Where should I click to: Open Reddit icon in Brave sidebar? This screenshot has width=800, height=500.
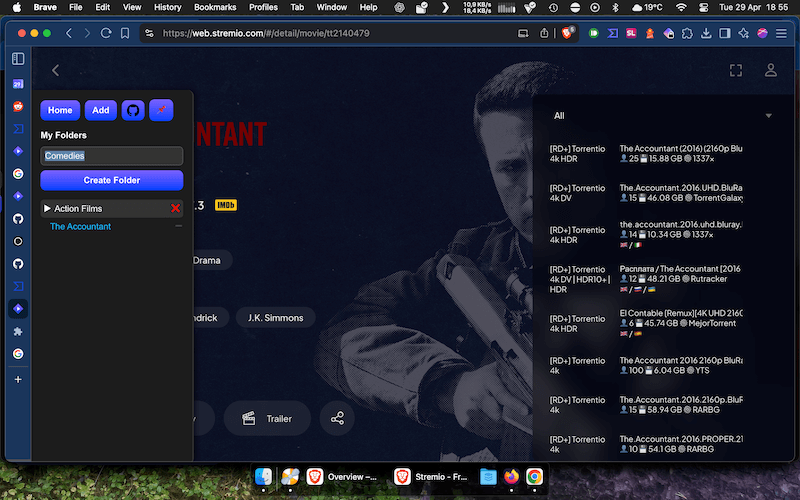pyautogui.click(x=18, y=106)
